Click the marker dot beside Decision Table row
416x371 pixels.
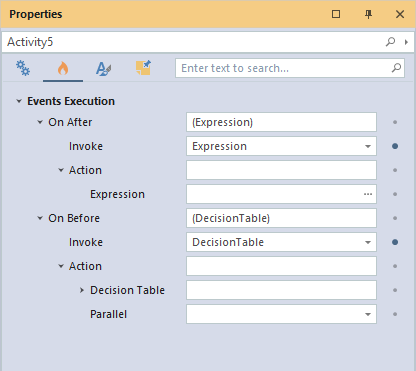pos(395,290)
